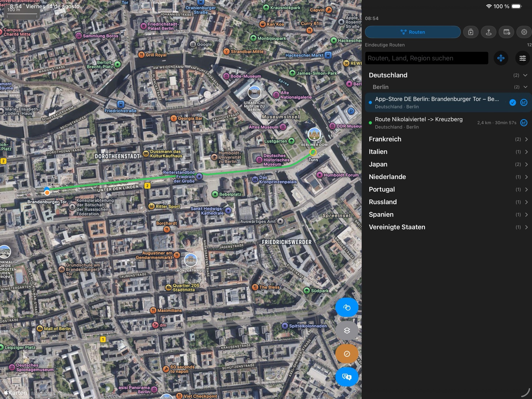Tap the Alte Nationalgalerie museum pin

click(x=276, y=95)
